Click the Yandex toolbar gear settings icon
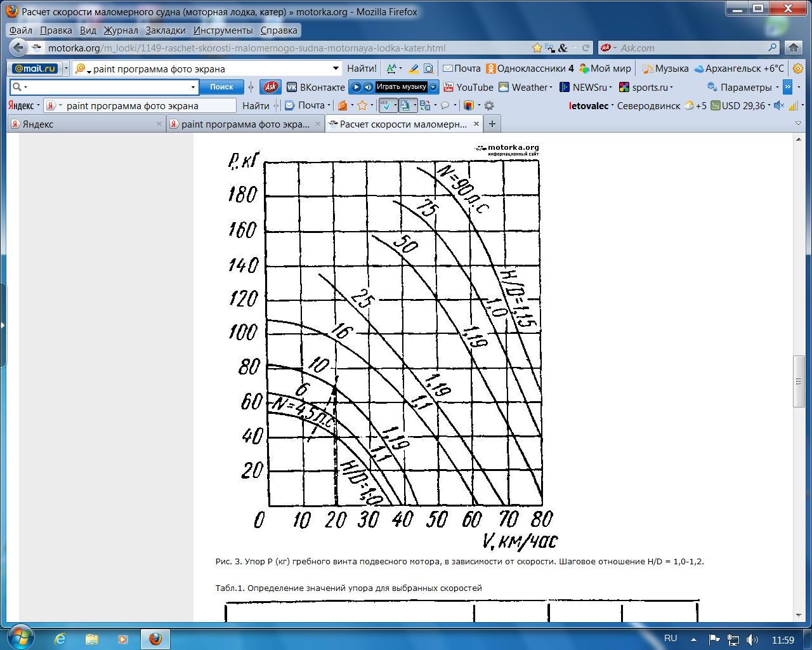 tap(489, 105)
